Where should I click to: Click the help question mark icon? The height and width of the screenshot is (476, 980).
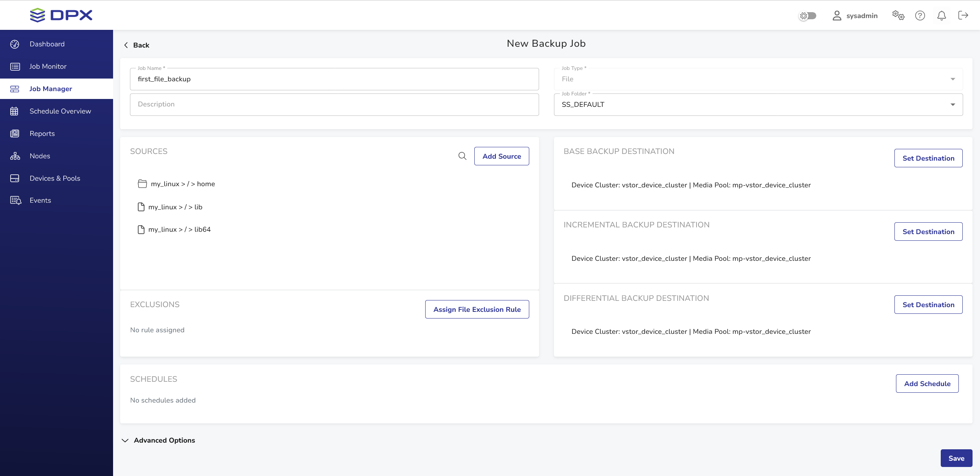click(920, 16)
